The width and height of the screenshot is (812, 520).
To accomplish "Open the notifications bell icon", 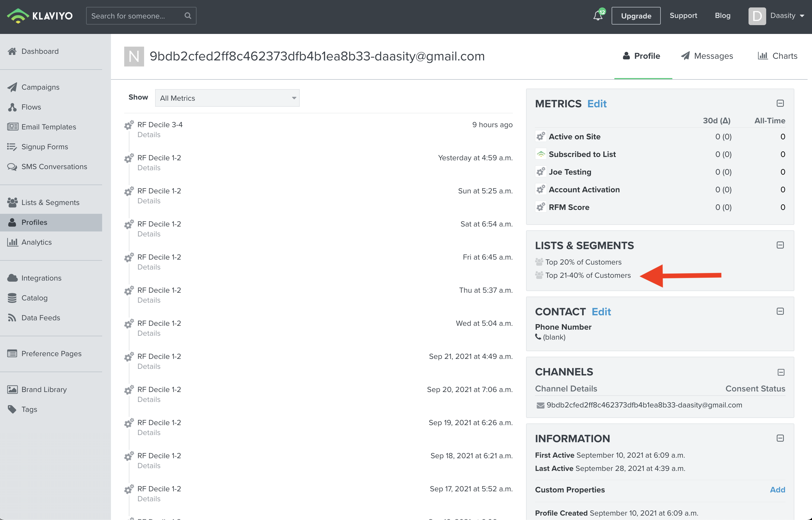I will (x=598, y=15).
